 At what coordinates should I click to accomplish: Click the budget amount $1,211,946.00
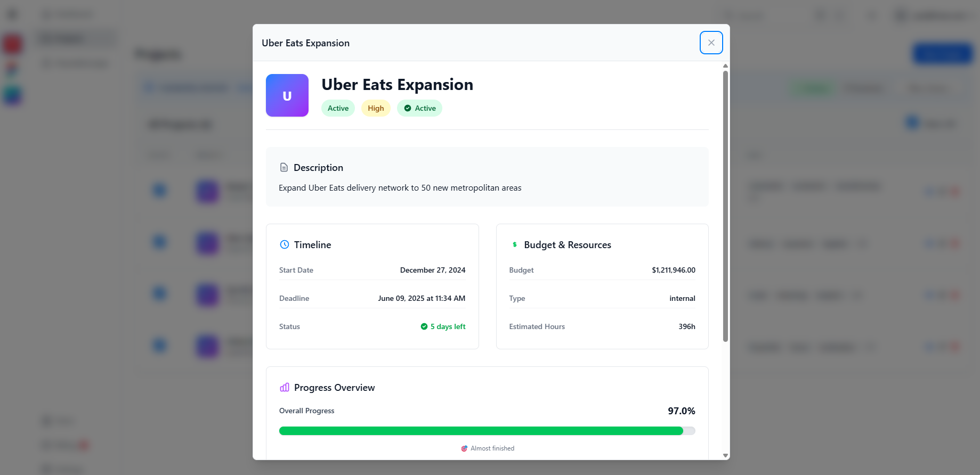tap(674, 270)
